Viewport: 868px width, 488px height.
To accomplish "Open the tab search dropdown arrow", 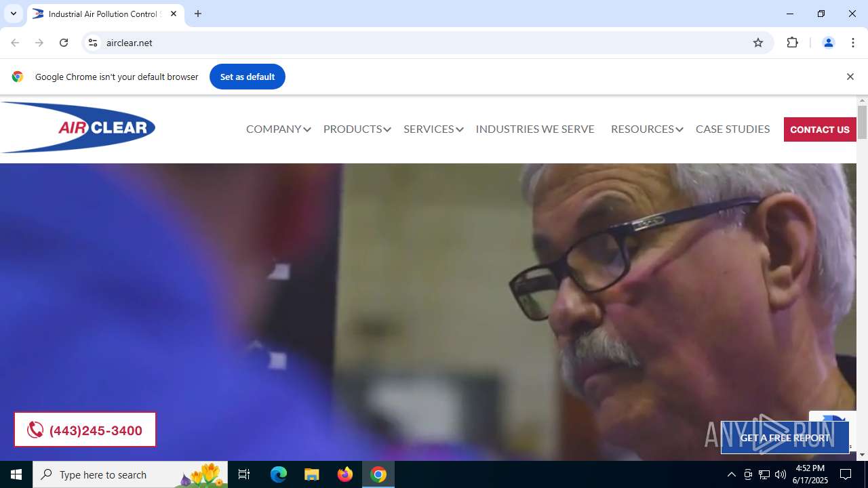I will click(x=13, y=14).
